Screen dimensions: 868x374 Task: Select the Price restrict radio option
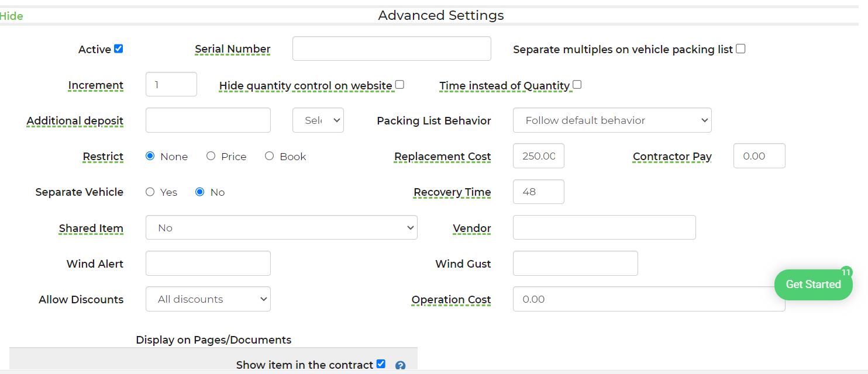tap(211, 156)
